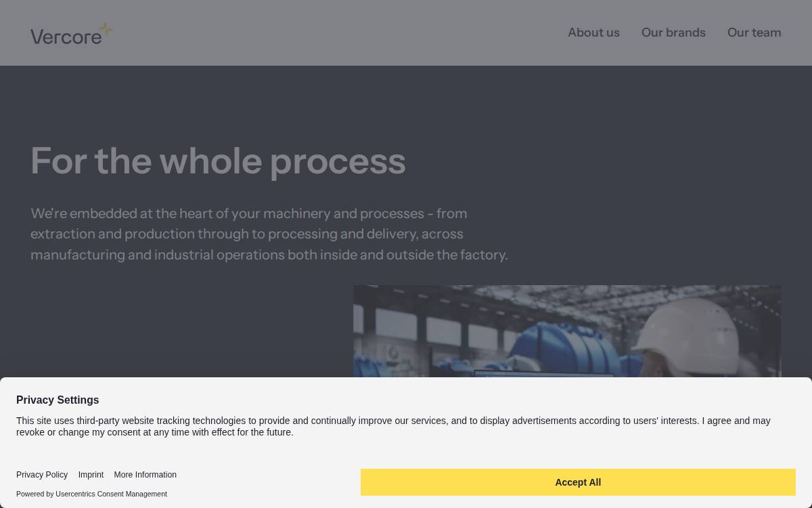Open the Imprint link
The image size is (812, 508).
click(x=91, y=475)
